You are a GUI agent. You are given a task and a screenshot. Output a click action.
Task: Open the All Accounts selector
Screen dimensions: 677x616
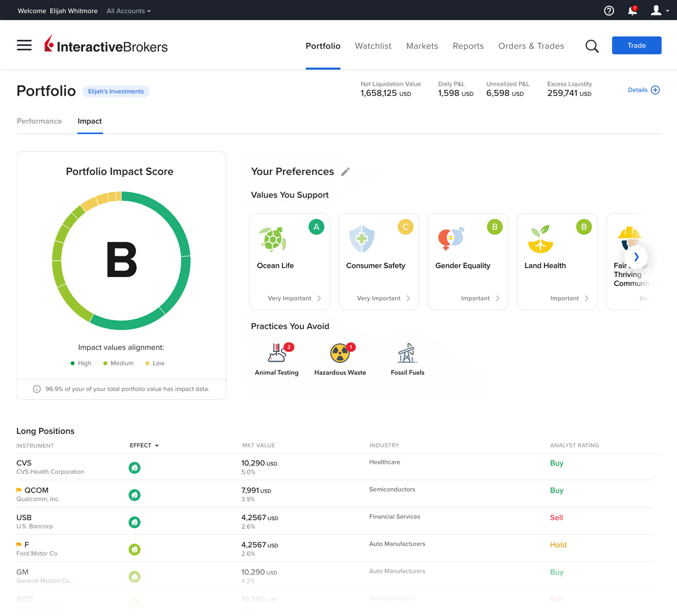(x=128, y=10)
